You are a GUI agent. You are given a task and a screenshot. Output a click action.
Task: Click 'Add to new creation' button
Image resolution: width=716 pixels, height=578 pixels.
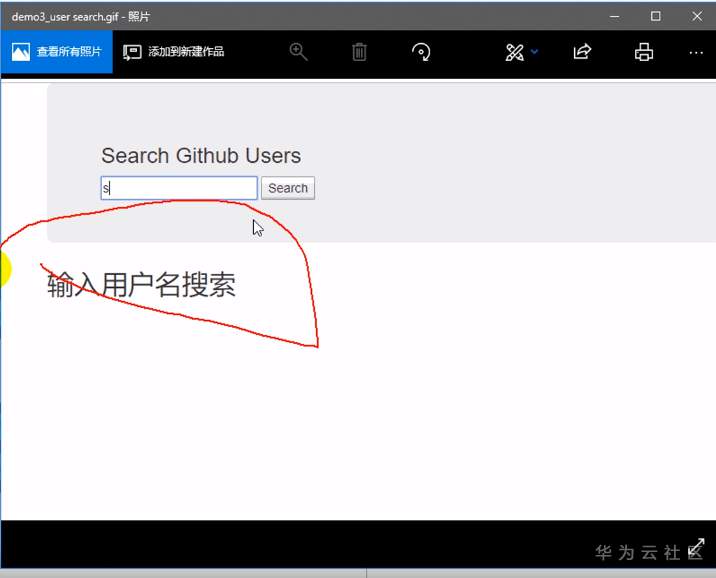tap(174, 52)
